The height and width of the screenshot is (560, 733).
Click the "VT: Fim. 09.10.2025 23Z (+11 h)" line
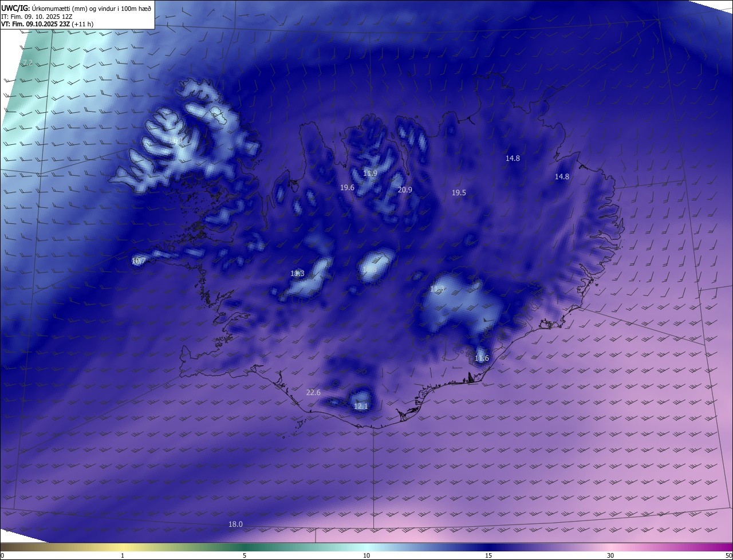[x=47, y=24]
